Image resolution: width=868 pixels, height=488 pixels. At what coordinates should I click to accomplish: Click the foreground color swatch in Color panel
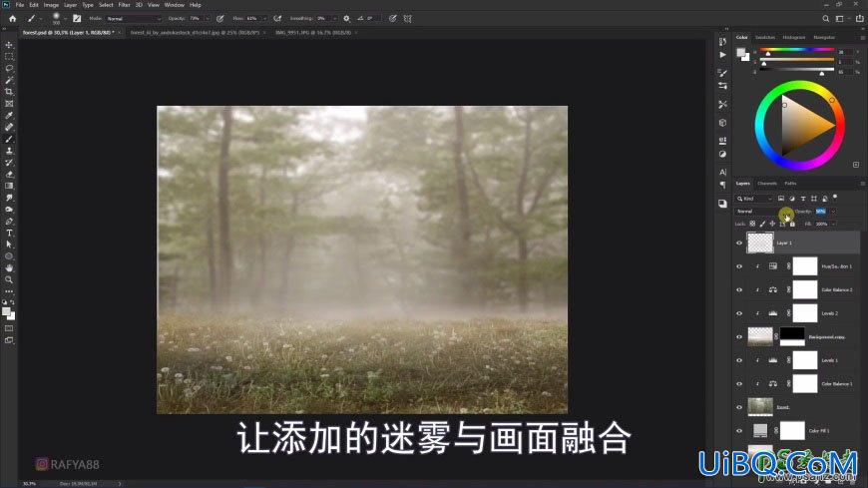740,52
